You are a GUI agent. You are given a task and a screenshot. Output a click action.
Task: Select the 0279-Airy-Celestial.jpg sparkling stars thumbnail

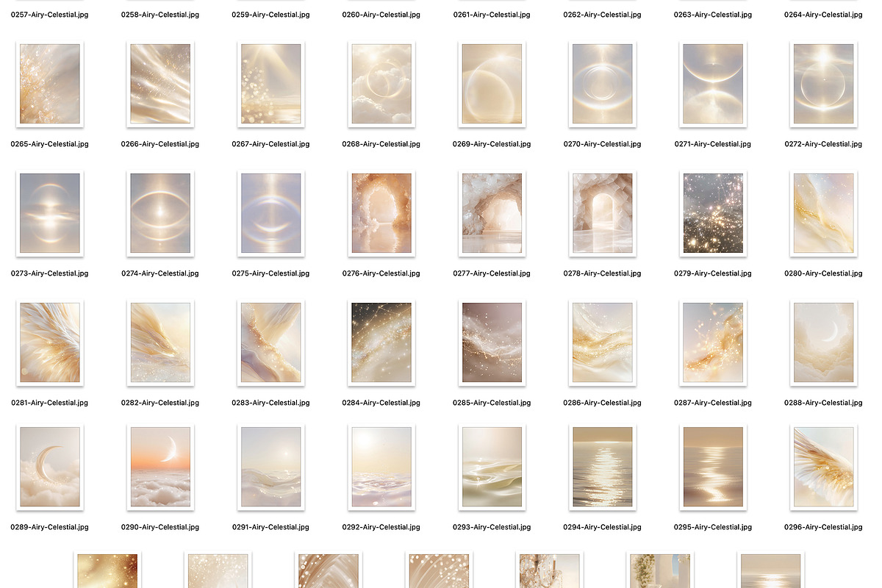tap(713, 213)
